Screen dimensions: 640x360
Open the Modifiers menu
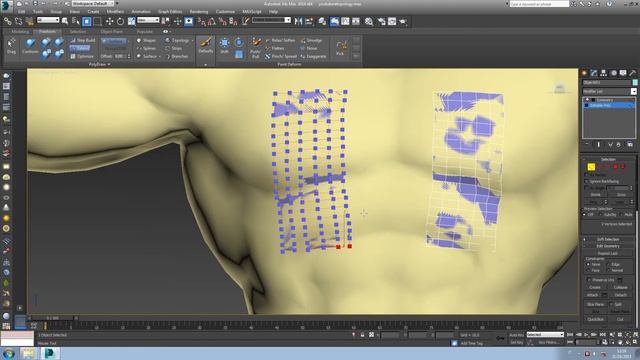click(x=116, y=12)
